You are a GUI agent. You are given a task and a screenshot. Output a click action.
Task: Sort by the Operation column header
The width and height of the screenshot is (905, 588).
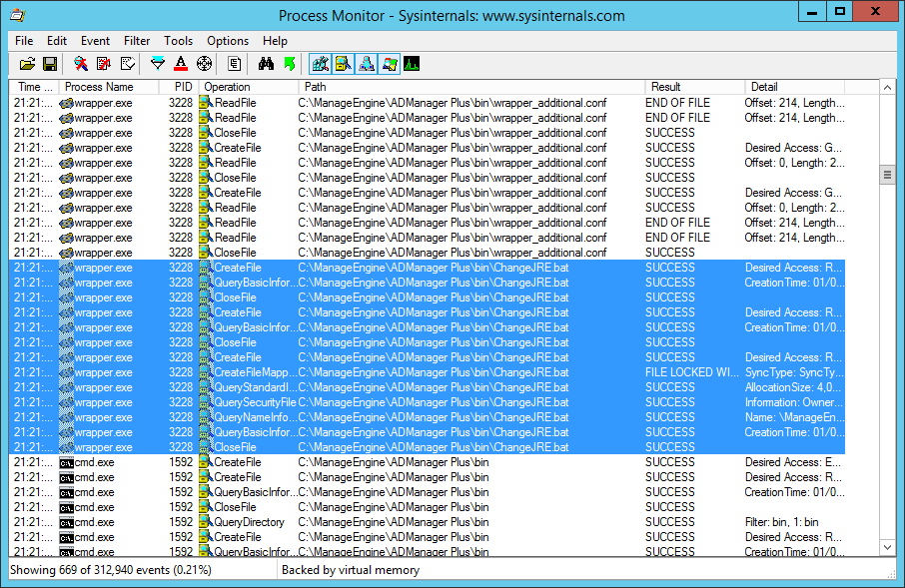249,87
